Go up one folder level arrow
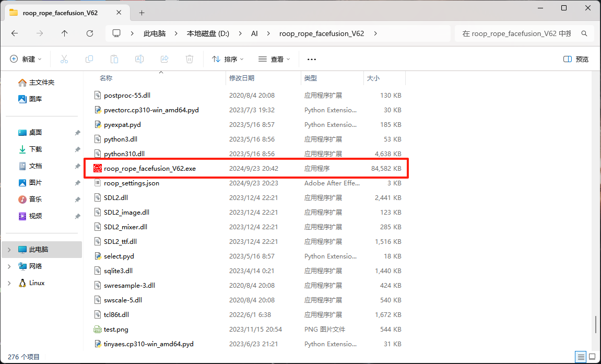Image resolution: width=601 pixels, height=364 pixels. tap(64, 33)
